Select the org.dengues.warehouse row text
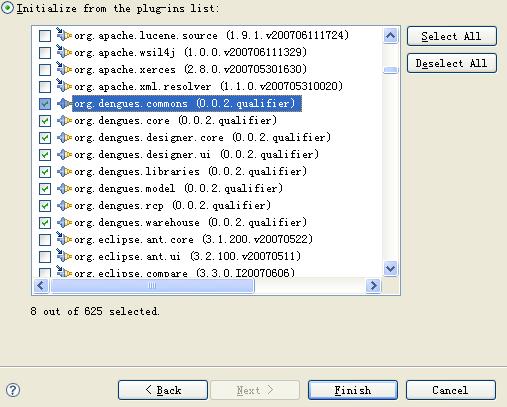 (x=190, y=222)
